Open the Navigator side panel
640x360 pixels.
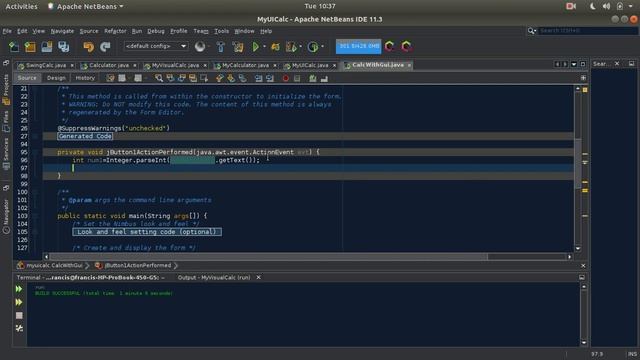[x=6, y=216]
